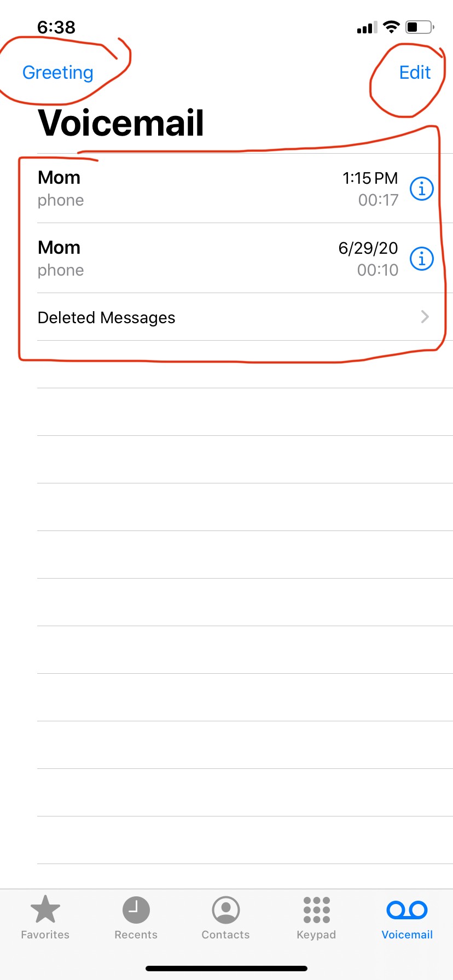The image size is (453, 980).
Task: Tap the Wi-Fi status icon
Action: tap(391, 27)
